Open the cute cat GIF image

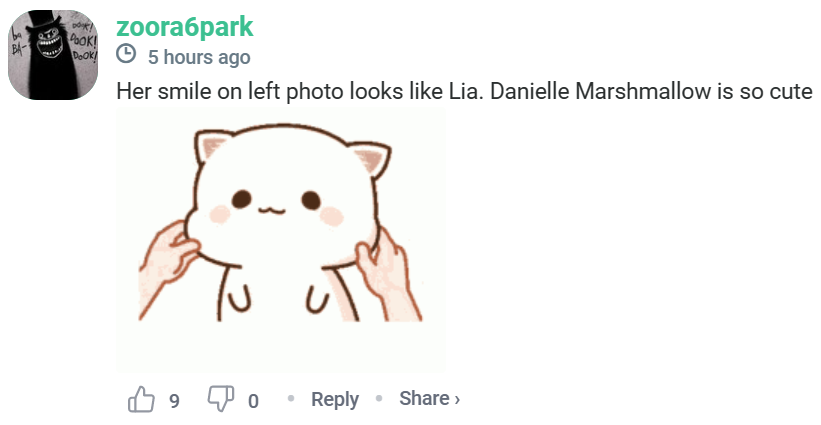(281, 240)
